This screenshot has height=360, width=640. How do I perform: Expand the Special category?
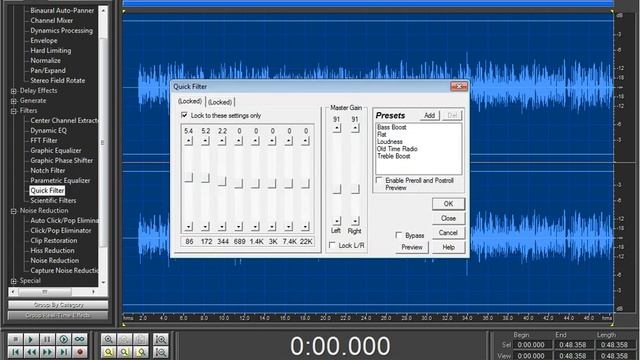(x=13, y=281)
